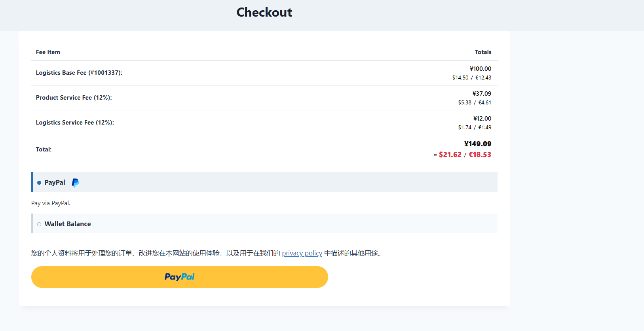Viewport: 644px width, 331px height.
Task: Click the Logistics Service Fee (12%) label
Action: 75,123
